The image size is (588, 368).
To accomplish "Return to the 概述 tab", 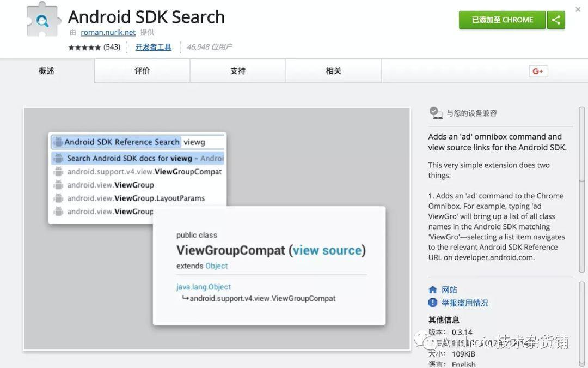I will pos(46,71).
